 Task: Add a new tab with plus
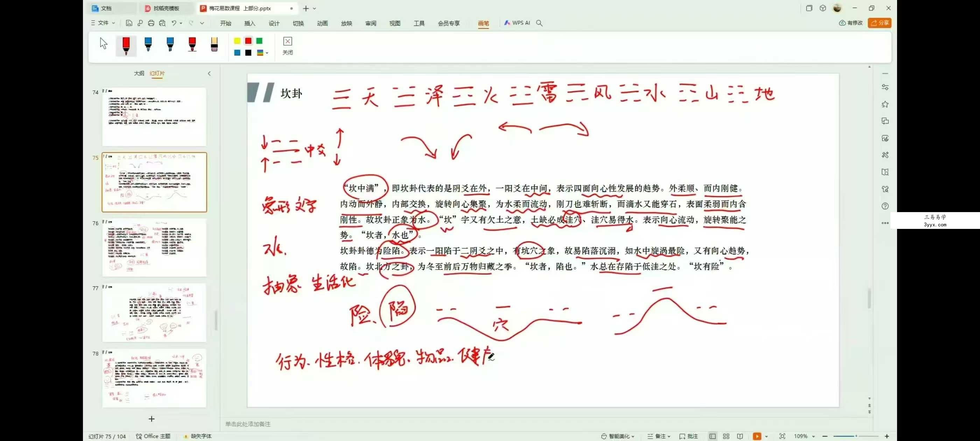(x=306, y=8)
